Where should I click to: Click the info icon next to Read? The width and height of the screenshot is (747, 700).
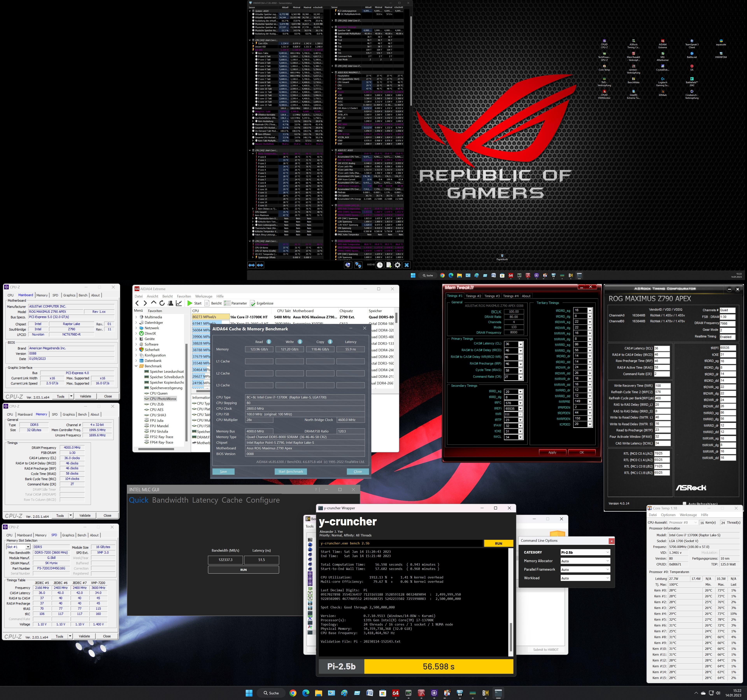click(x=269, y=342)
